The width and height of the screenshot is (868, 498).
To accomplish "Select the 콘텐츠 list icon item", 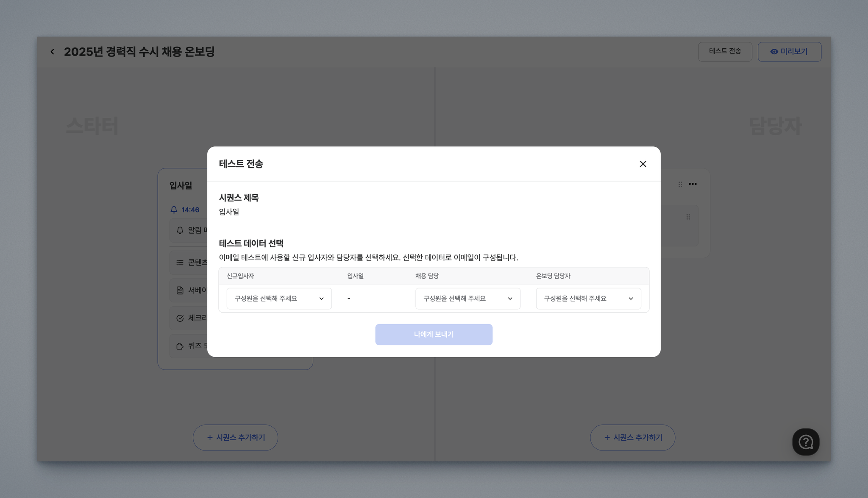I will 189,263.
